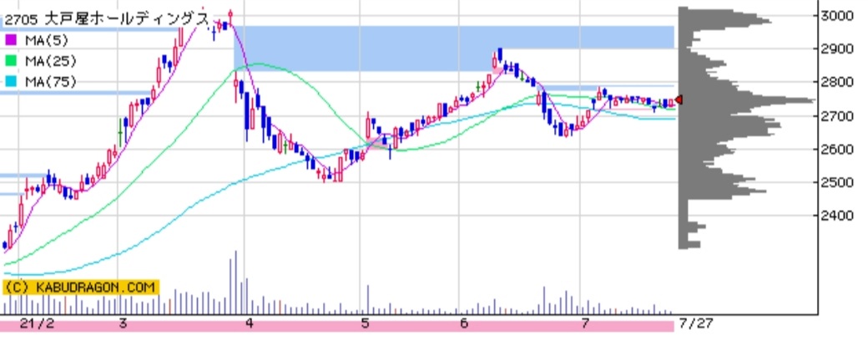
Task: Click the MA(5) legend label
Action: pyautogui.click(x=47, y=40)
